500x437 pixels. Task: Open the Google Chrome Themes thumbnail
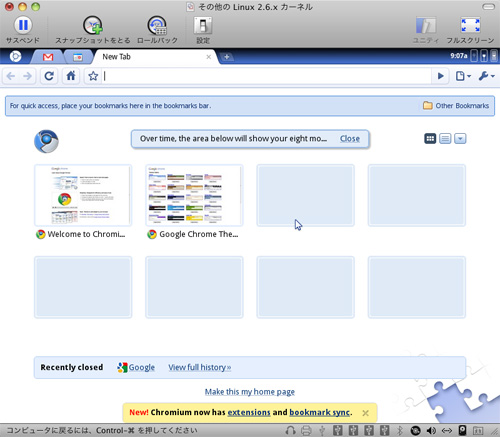click(x=194, y=195)
